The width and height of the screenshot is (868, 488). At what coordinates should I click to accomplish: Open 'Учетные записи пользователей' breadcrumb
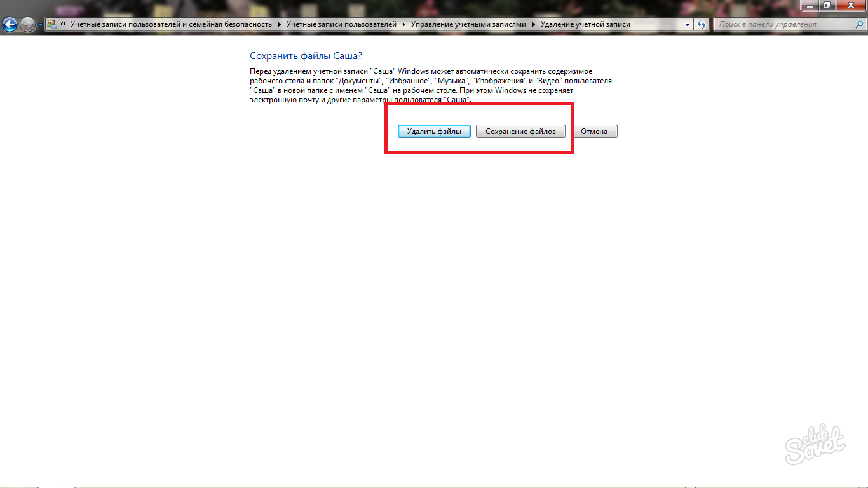pyautogui.click(x=341, y=24)
